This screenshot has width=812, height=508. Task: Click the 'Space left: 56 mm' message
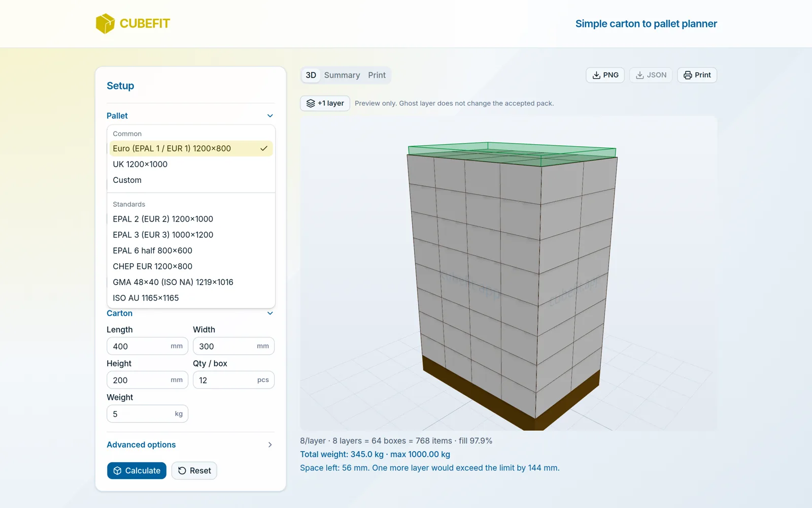(x=429, y=468)
